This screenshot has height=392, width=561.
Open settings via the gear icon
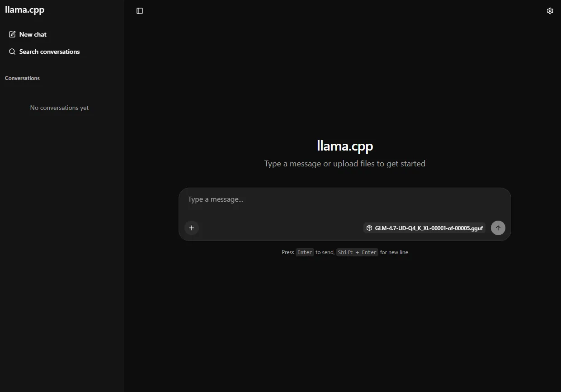pyautogui.click(x=550, y=11)
